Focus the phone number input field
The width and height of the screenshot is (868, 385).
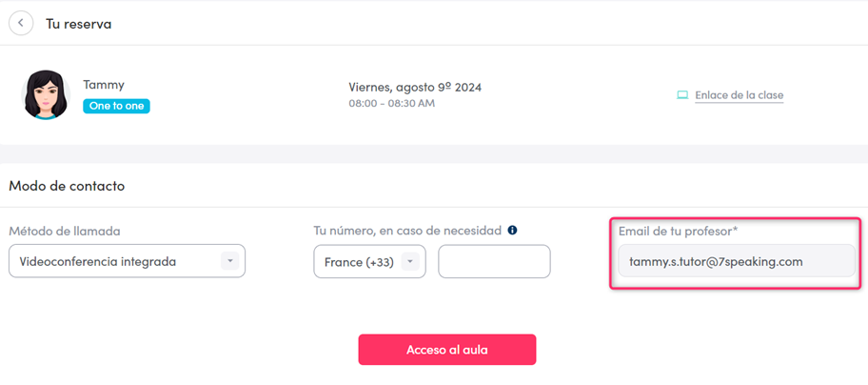pyautogui.click(x=494, y=261)
